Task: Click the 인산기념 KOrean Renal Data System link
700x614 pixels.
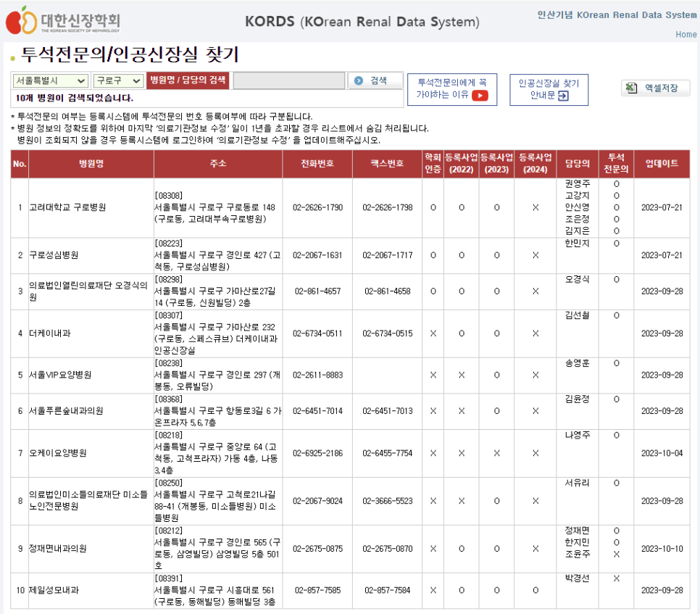Action: [x=617, y=14]
